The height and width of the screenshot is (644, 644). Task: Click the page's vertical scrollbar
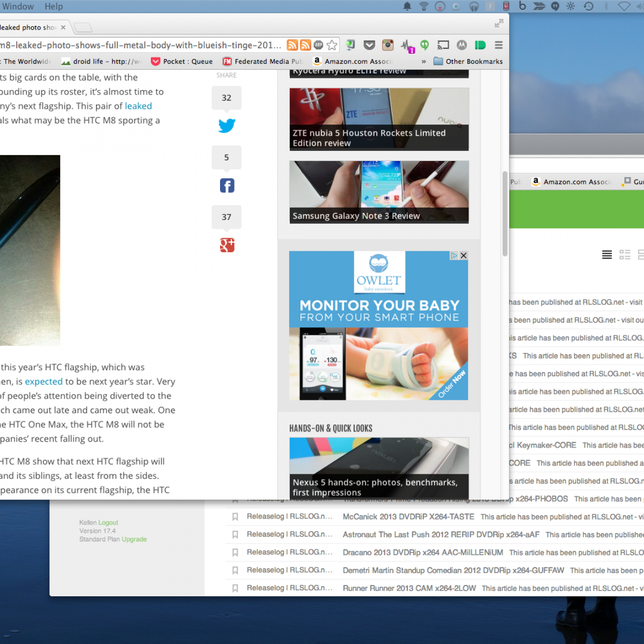[505, 214]
